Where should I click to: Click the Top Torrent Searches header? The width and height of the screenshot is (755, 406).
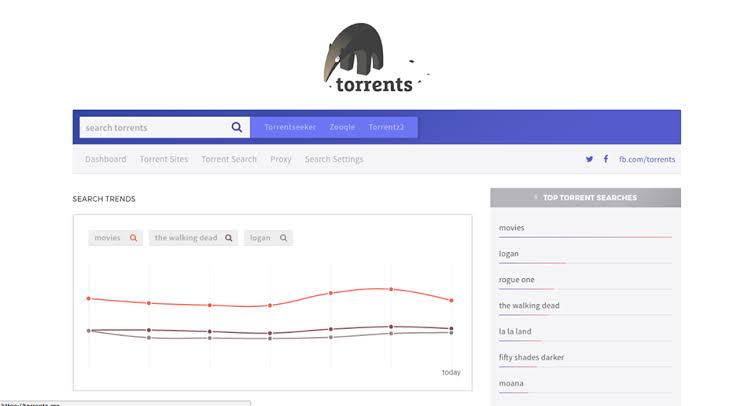586,197
